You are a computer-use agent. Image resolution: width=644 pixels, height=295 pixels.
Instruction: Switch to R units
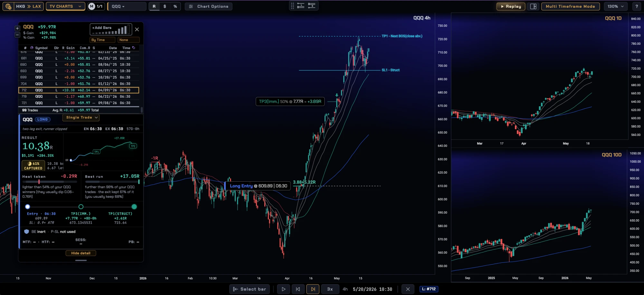click(154, 6)
